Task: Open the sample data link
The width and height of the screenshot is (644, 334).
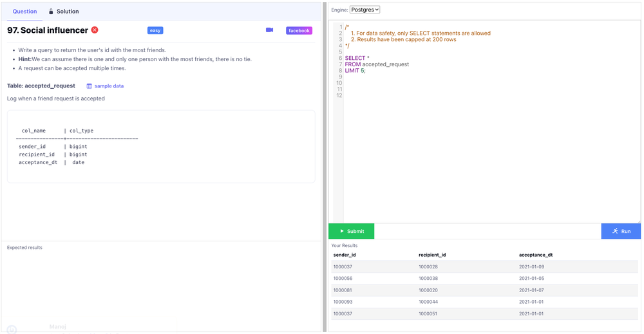Action: coord(109,86)
